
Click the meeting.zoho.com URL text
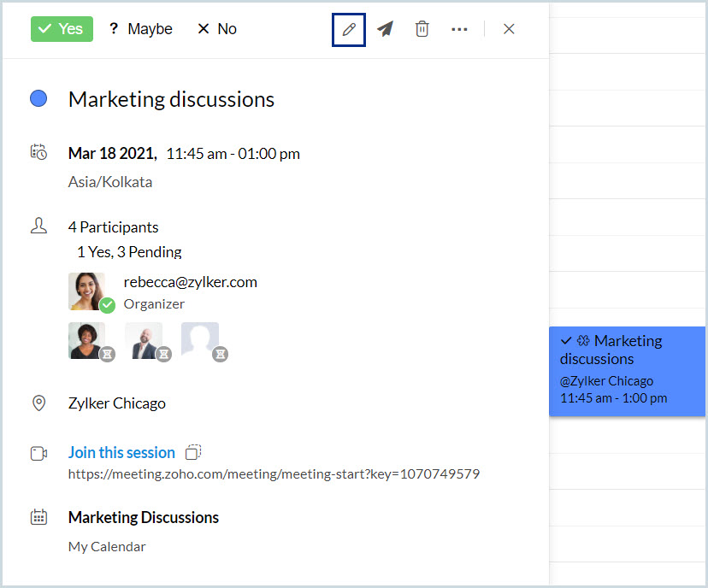(274, 473)
